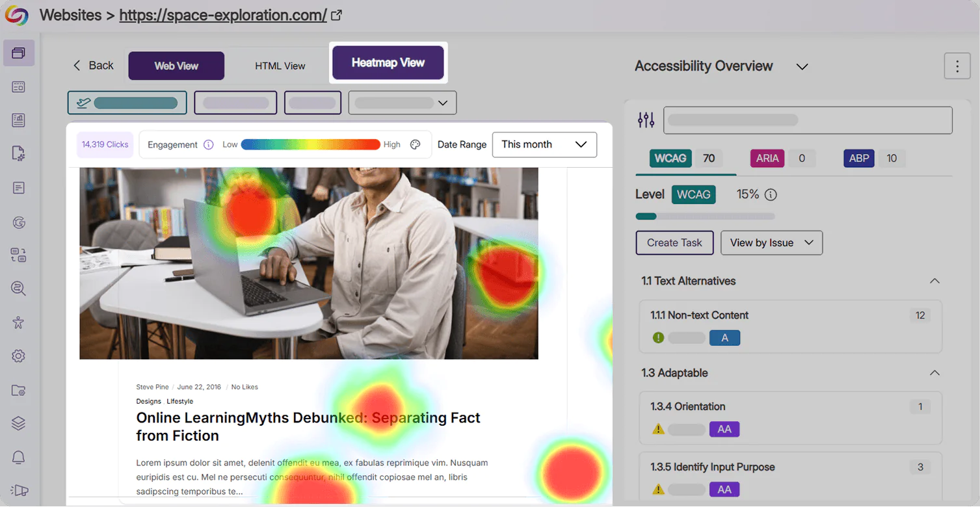Click the 'Online LearningMyths Debunked' article title
The width and height of the screenshot is (980, 507).
click(308, 426)
